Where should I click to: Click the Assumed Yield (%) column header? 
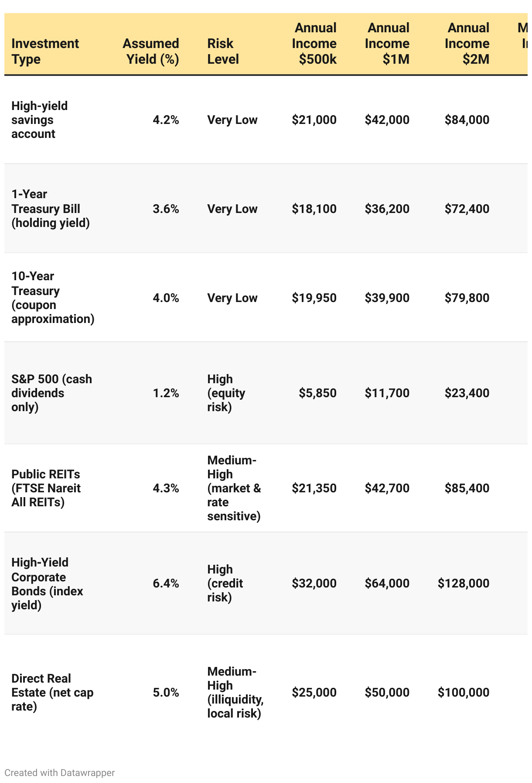click(x=151, y=51)
